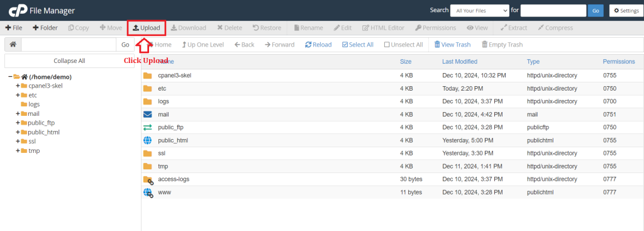Click the Compress toolbar item

555,28
